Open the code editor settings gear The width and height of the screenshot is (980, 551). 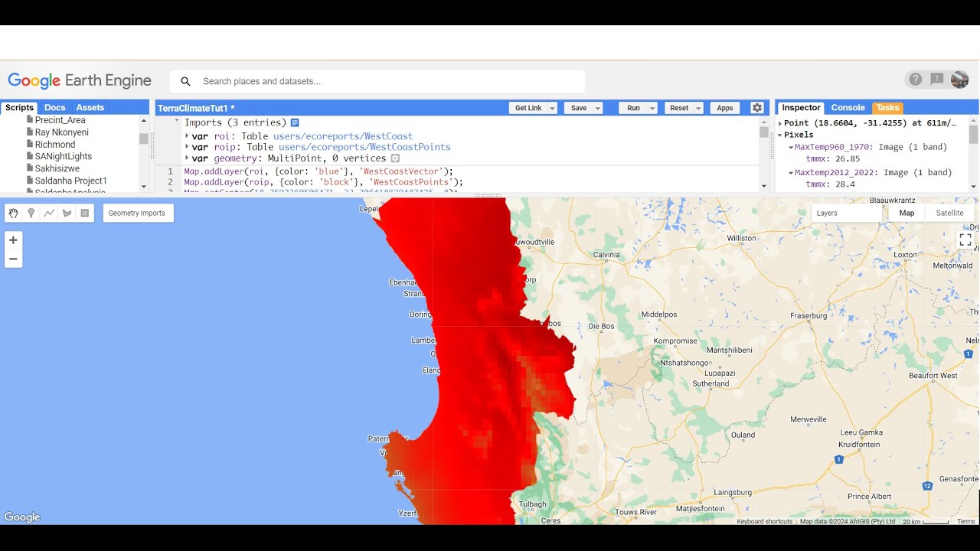pos(757,108)
